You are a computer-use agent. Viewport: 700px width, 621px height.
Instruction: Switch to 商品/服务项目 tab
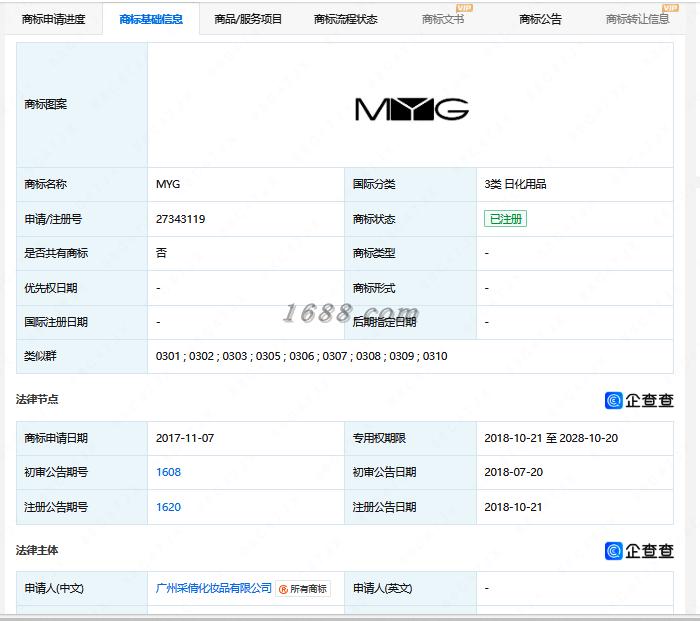point(248,19)
